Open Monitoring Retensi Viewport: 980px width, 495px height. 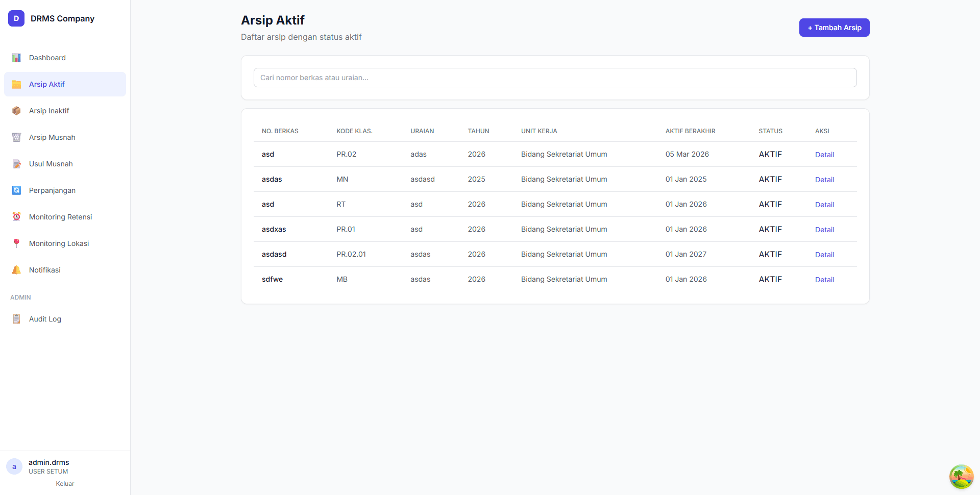coord(65,217)
